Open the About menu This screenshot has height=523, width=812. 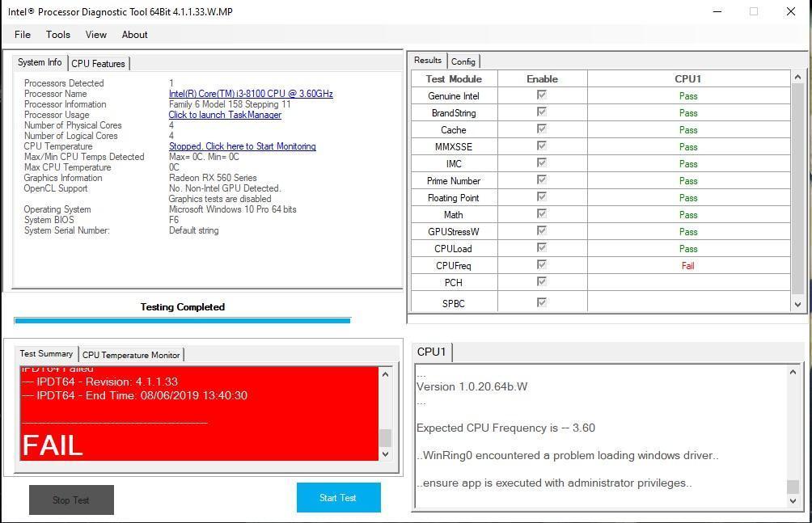pos(134,35)
